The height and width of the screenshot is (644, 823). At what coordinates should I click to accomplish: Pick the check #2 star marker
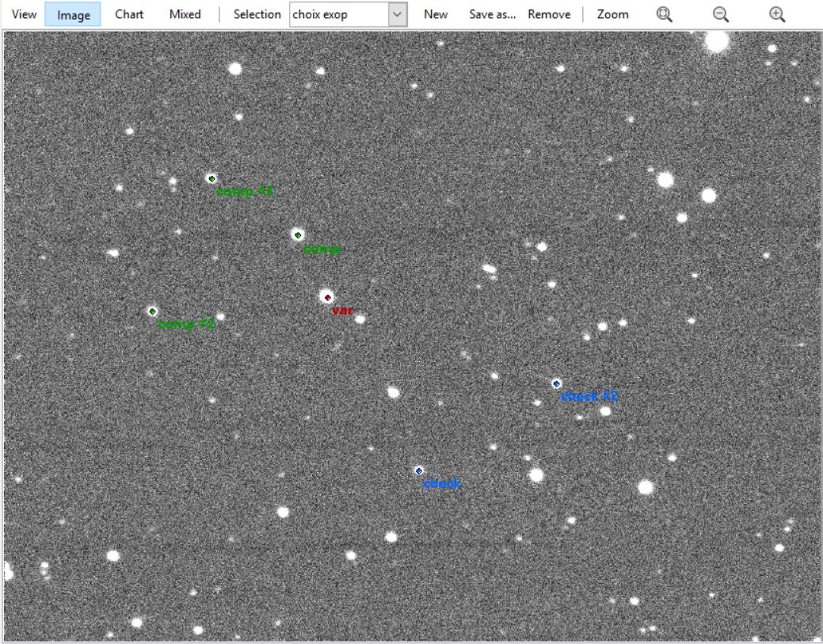click(557, 383)
